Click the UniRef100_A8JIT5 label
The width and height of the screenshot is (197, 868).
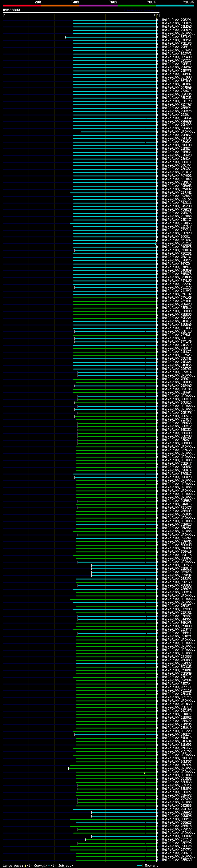pyautogui.click(x=176, y=555)
